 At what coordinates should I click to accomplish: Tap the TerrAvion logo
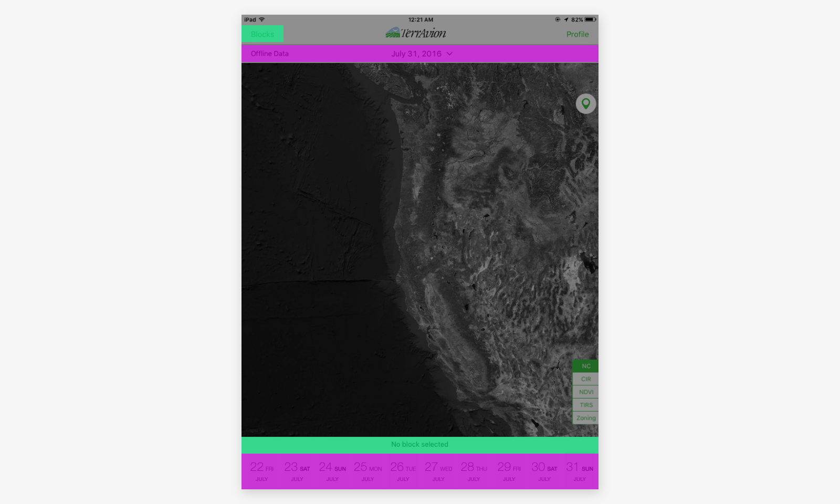[416, 33]
